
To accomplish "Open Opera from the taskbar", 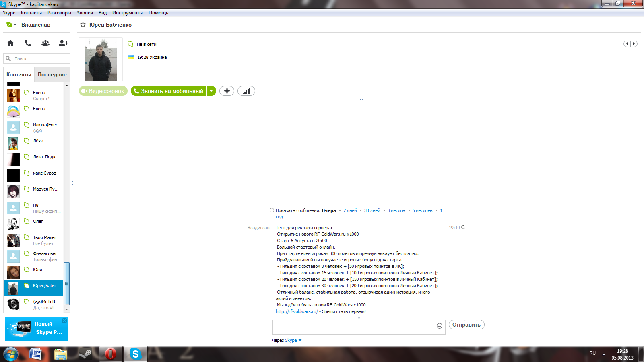I will 110,354.
